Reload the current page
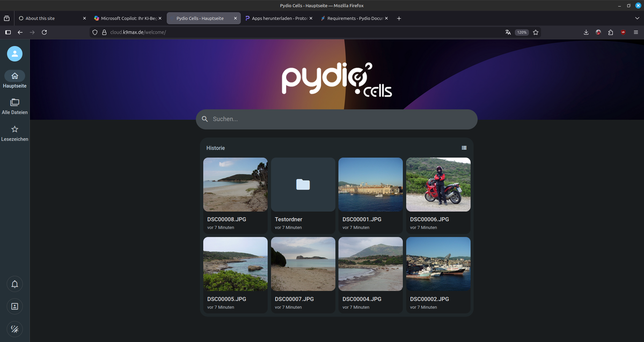The height and width of the screenshot is (342, 644). [45, 32]
